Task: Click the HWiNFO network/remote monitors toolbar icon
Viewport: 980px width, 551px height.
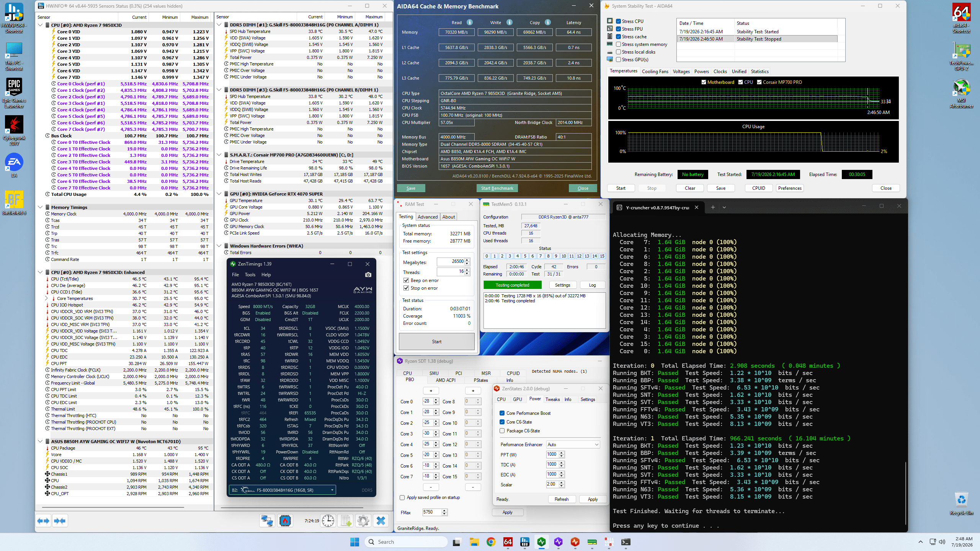Action: point(267,521)
